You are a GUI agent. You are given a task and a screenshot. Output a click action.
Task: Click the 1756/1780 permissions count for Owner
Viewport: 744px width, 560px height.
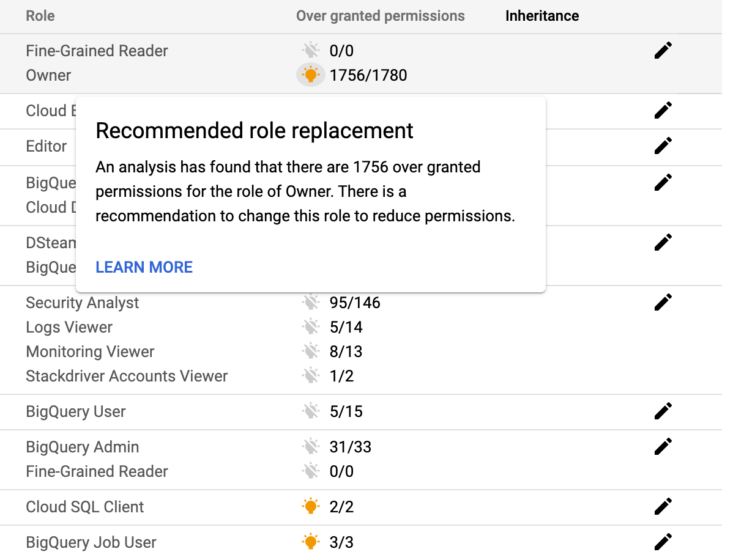pyautogui.click(x=368, y=75)
